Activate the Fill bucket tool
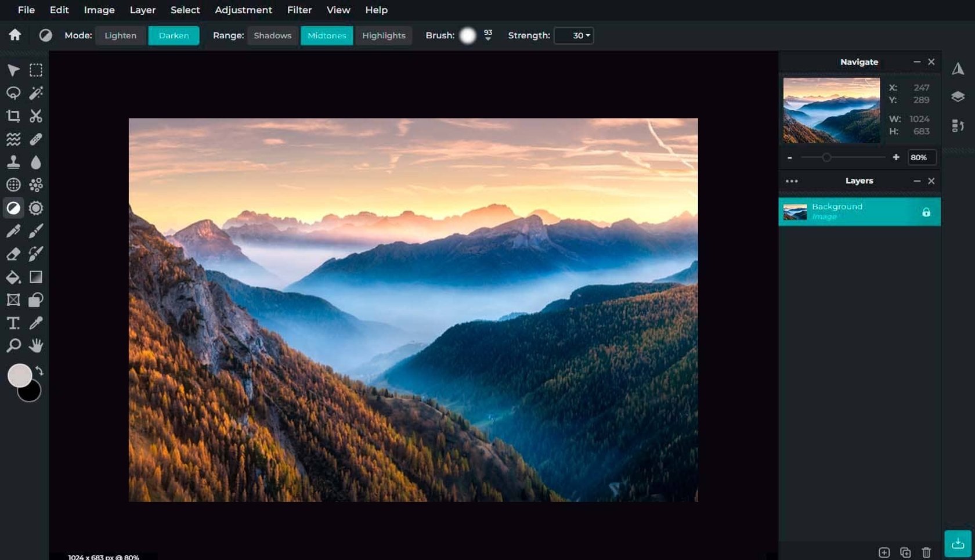The width and height of the screenshot is (975, 560). tap(14, 277)
